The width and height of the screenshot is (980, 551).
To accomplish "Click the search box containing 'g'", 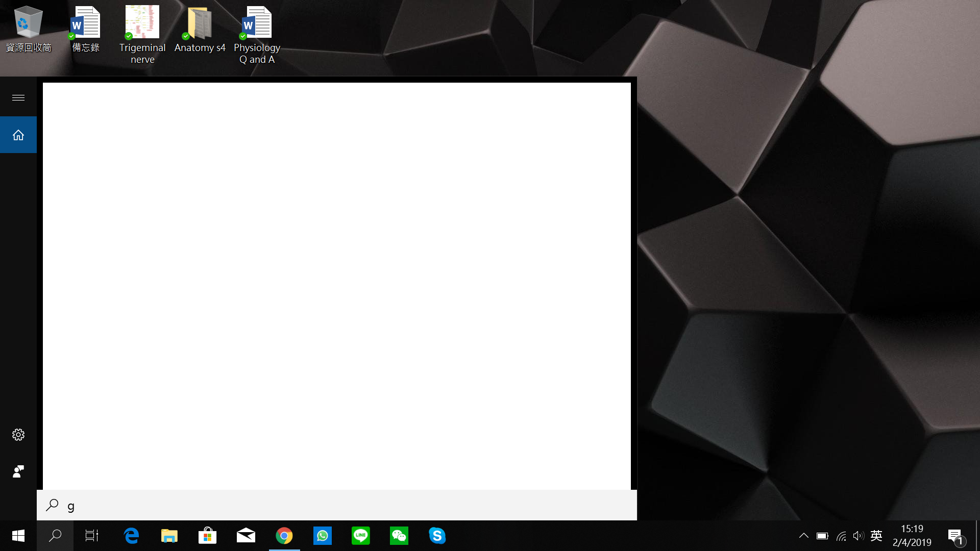I will point(337,506).
